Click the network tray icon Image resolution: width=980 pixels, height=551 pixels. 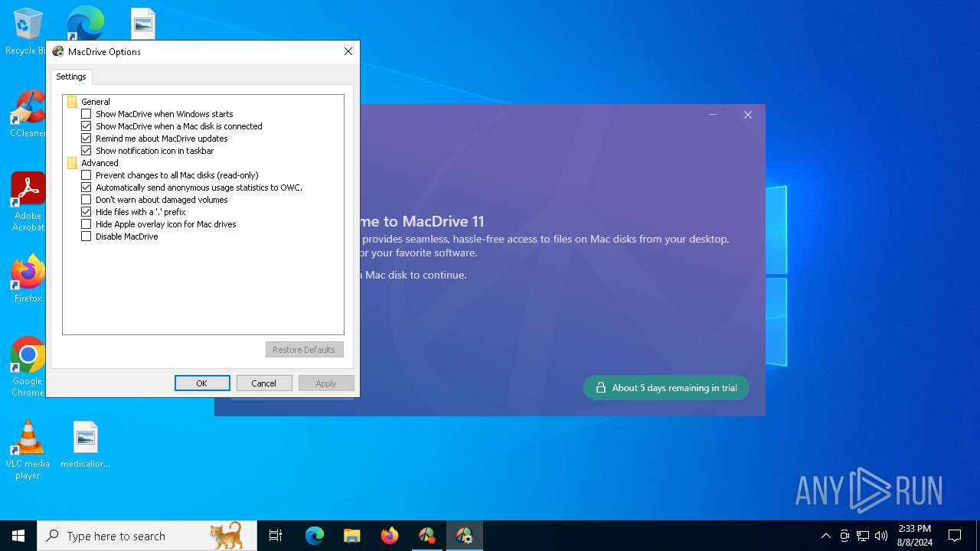pos(863,536)
